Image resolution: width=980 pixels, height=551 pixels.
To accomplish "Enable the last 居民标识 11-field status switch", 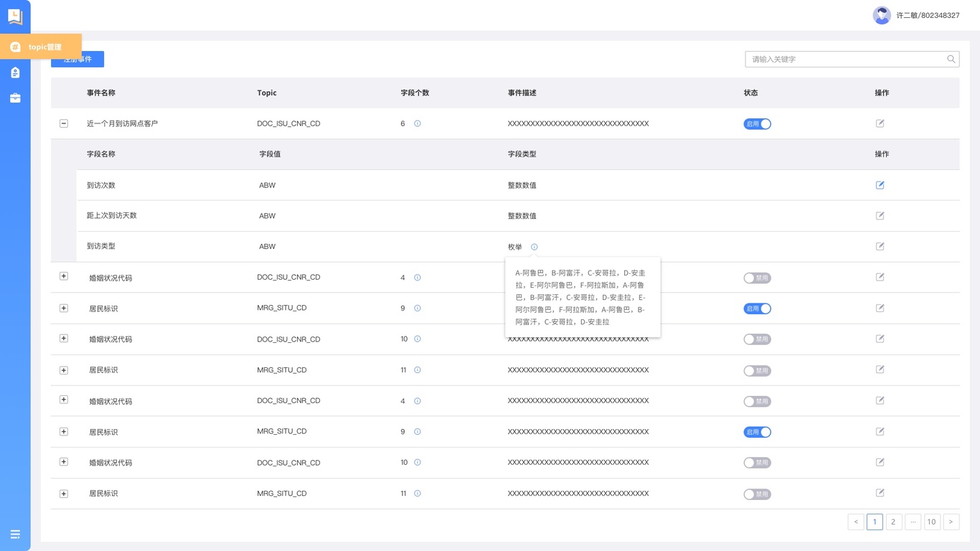I will point(757,494).
